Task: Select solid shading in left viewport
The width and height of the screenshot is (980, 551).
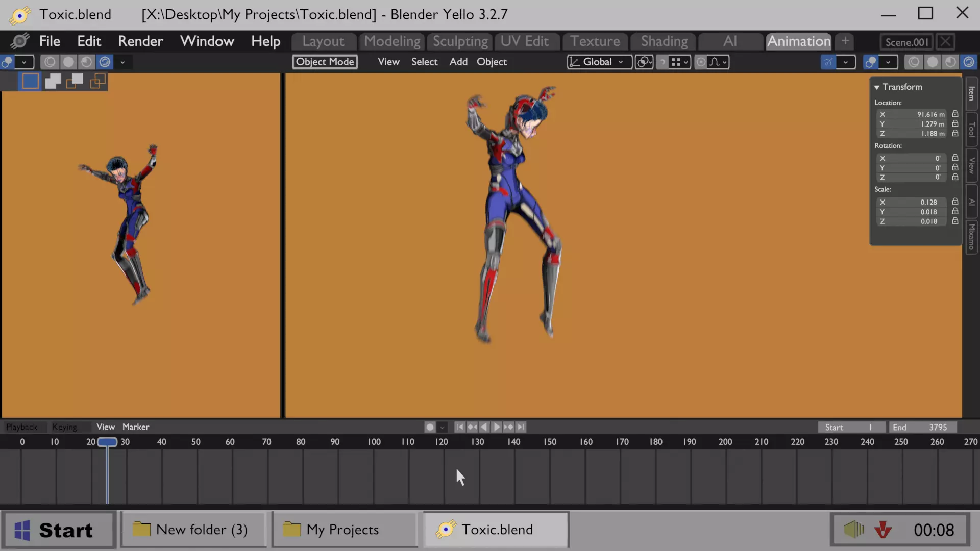Action: coord(68,62)
